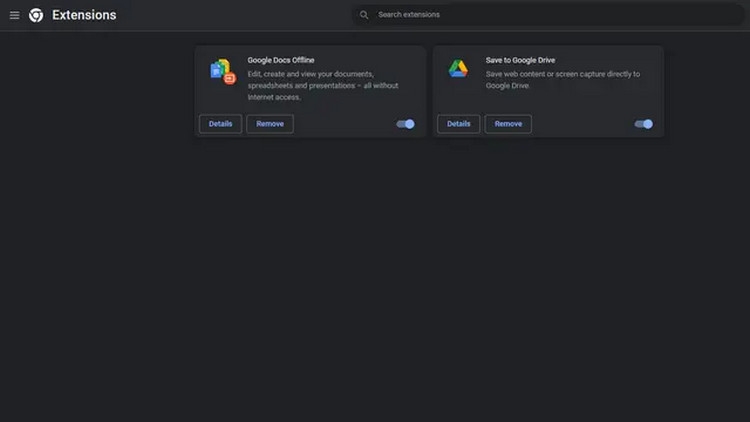
Task: Turn off Save to Google Drive toggle
Action: (x=643, y=124)
